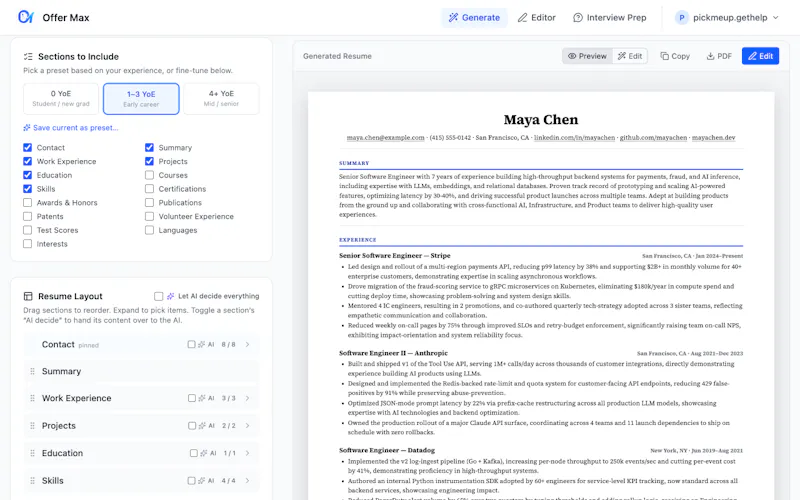Check the Patents checkbox
Image resolution: width=800 pixels, height=500 pixels.
pyautogui.click(x=28, y=216)
